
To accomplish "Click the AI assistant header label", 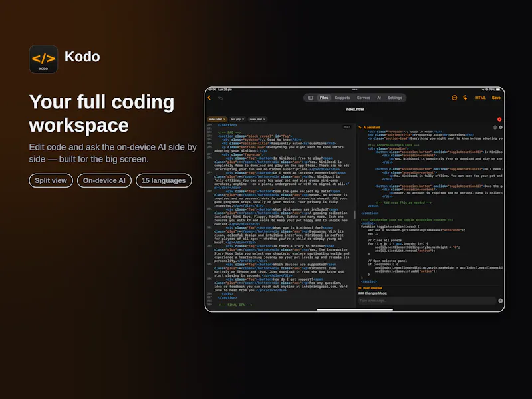I will [372, 128].
